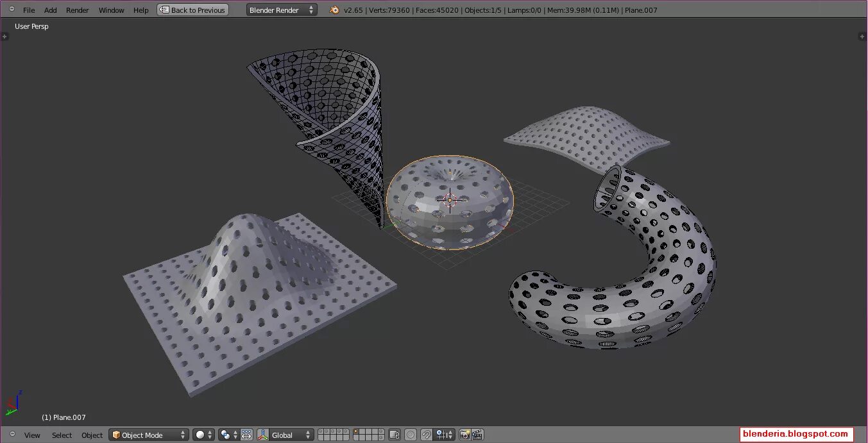Screen dimensions: 868x443
Task: Click the blenderia.blogspot.com link
Action: pyautogui.click(x=796, y=434)
